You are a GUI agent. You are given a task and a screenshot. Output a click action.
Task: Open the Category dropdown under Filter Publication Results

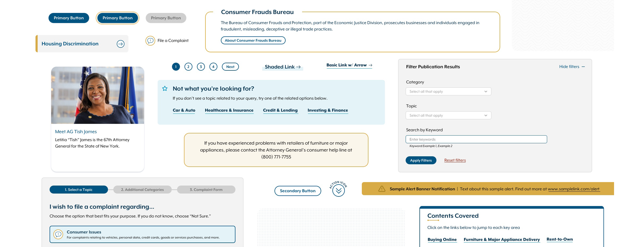pyautogui.click(x=448, y=91)
